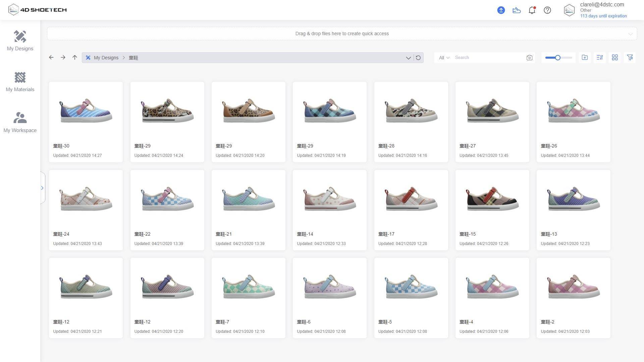Go up one folder level
This screenshot has width=644, height=362.
75,57
